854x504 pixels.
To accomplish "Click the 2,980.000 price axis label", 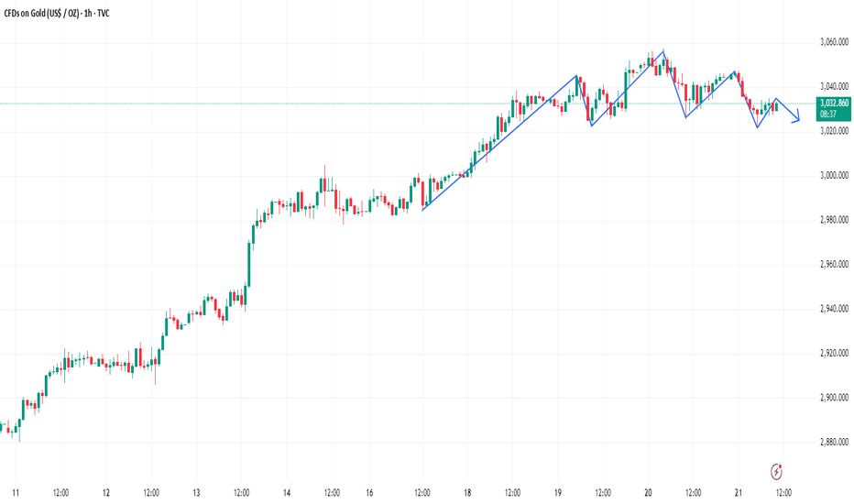I will (x=835, y=220).
